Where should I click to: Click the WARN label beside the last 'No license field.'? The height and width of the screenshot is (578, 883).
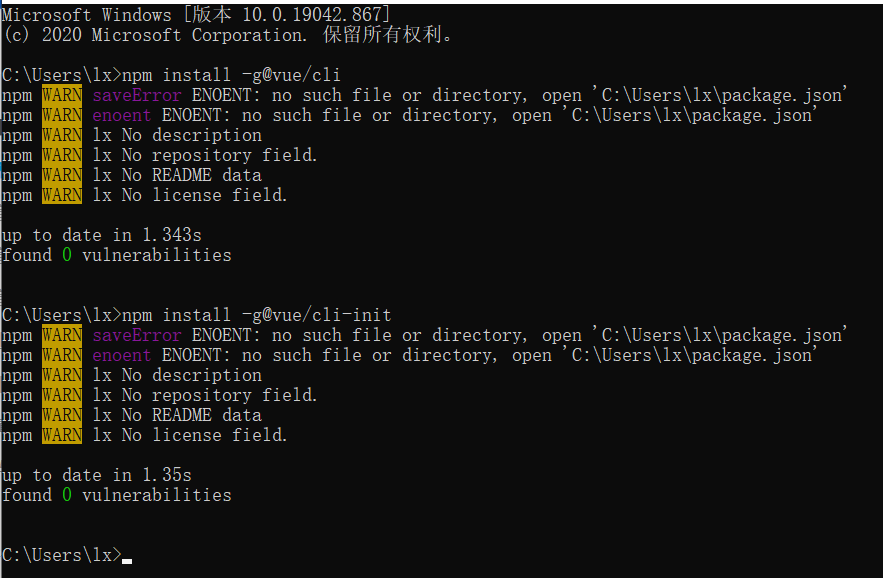62,435
